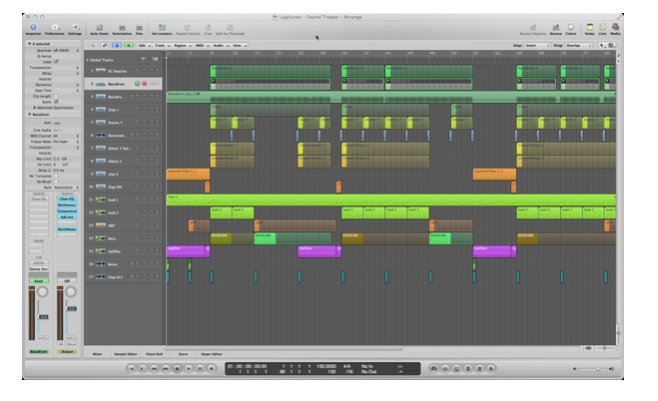658x401 pixels.
Task: Click the Bounce Regions toolbar icon
Action: (x=533, y=28)
